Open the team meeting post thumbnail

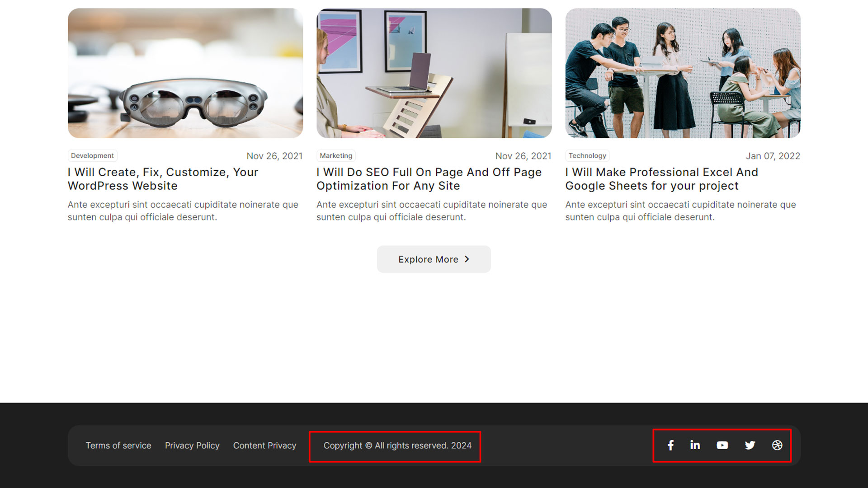[x=683, y=73]
